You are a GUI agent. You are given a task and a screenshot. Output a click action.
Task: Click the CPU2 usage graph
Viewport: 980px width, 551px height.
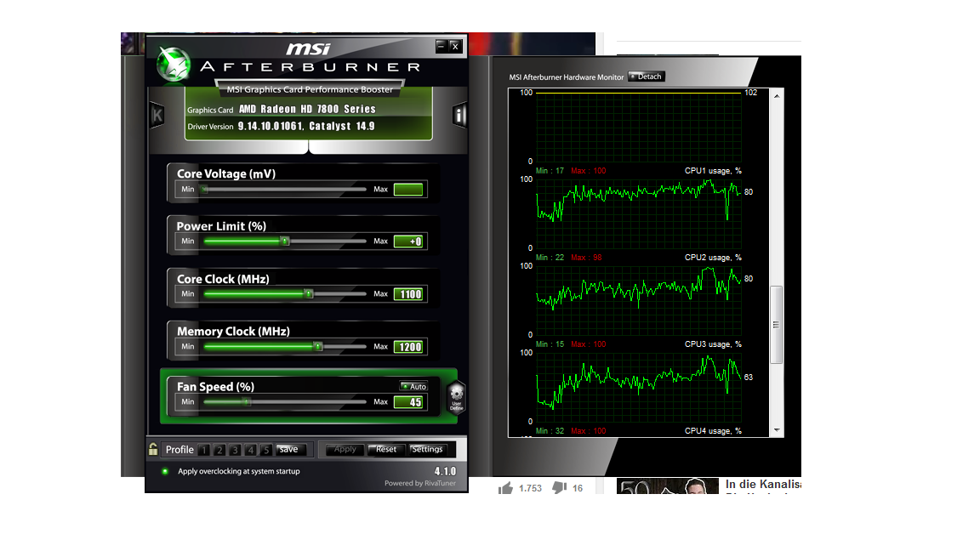coord(639,300)
